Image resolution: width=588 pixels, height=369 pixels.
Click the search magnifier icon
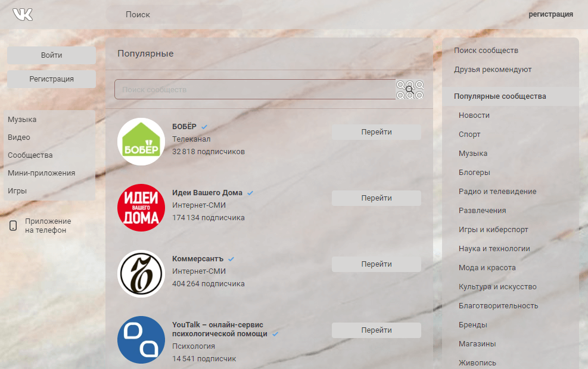coord(409,90)
